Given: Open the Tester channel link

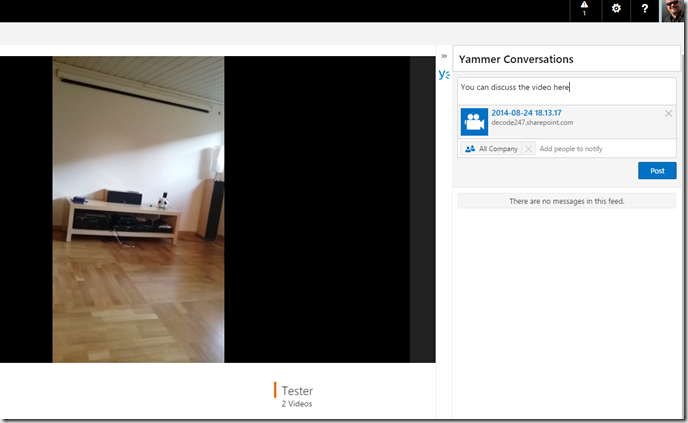Looking at the screenshot, I should point(297,391).
